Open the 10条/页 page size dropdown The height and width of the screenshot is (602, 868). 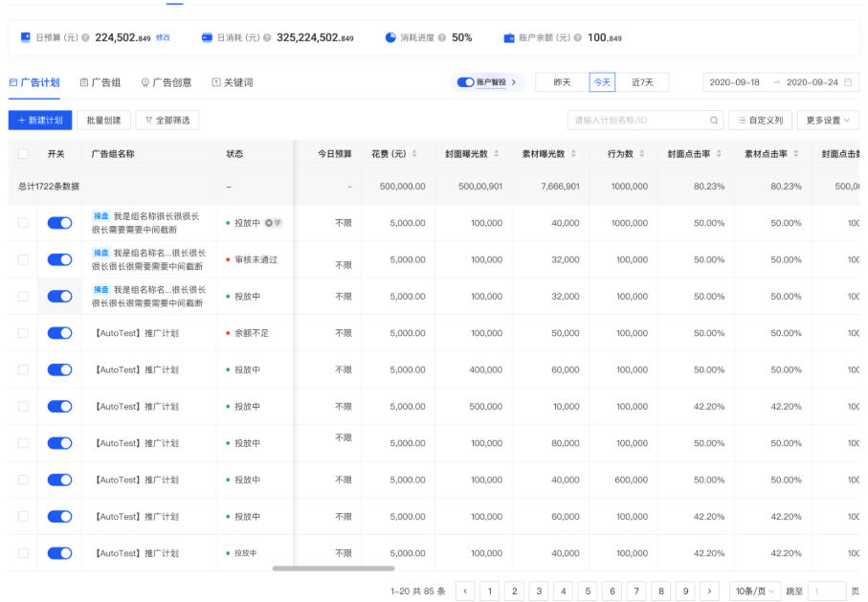pyautogui.click(x=754, y=591)
